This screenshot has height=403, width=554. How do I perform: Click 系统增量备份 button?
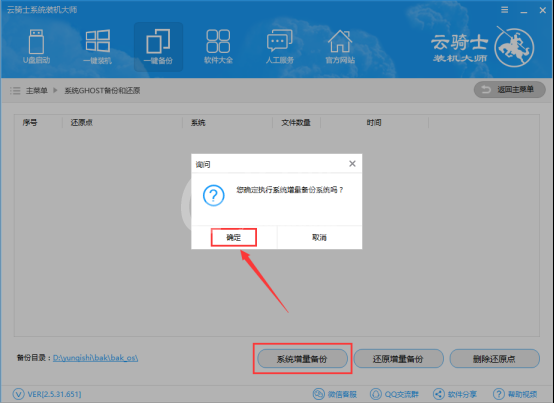(302, 359)
